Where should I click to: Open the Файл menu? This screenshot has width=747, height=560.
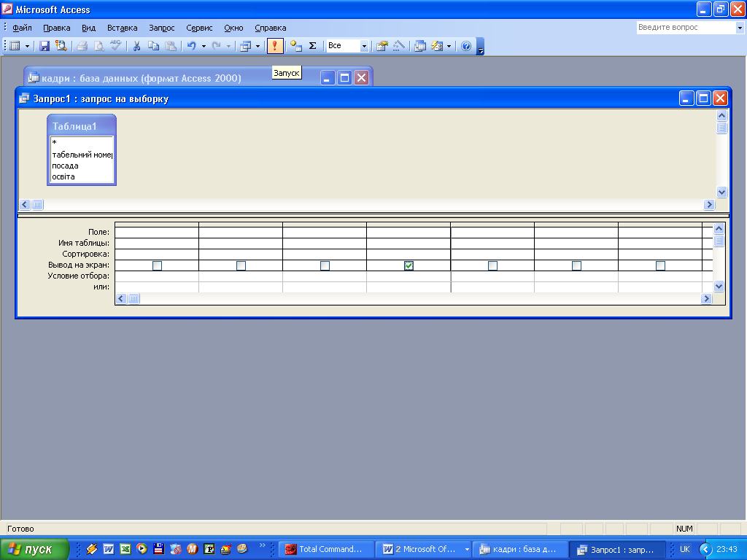(x=22, y=28)
